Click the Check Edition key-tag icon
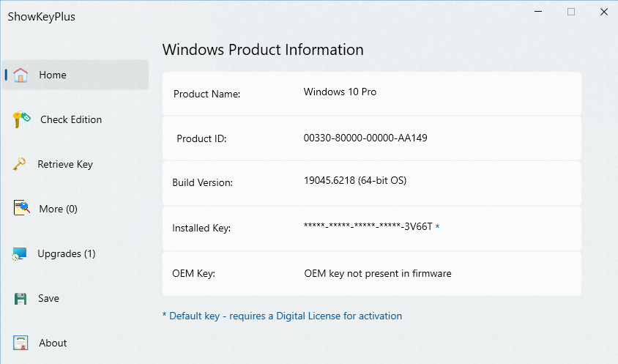 21,119
